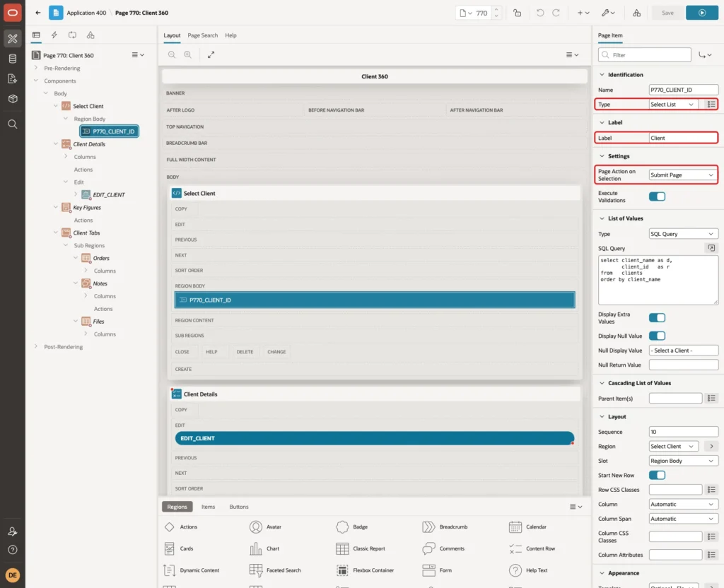The image size is (724, 588).
Task: Open the Slot Region Body dropdown
Action: 683,461
